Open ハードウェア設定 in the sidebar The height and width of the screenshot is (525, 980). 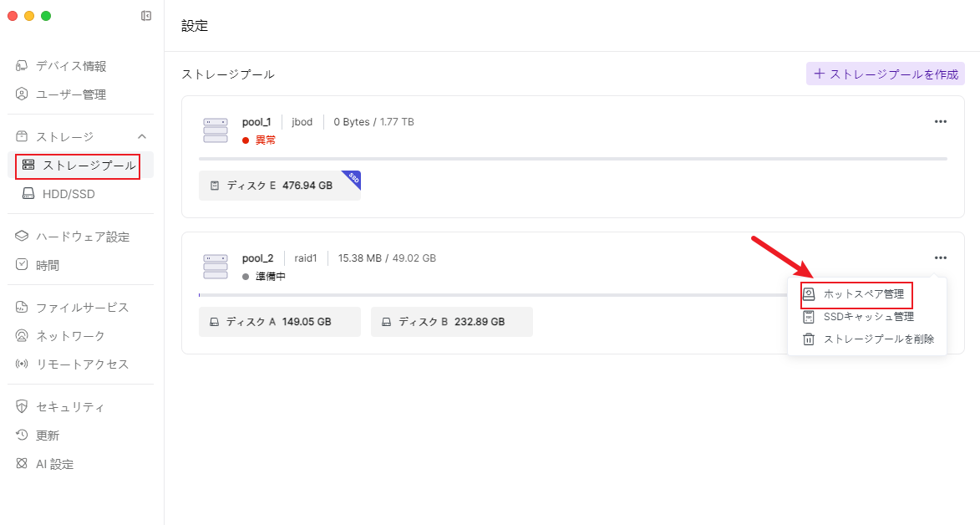click(x=82, y=237)
